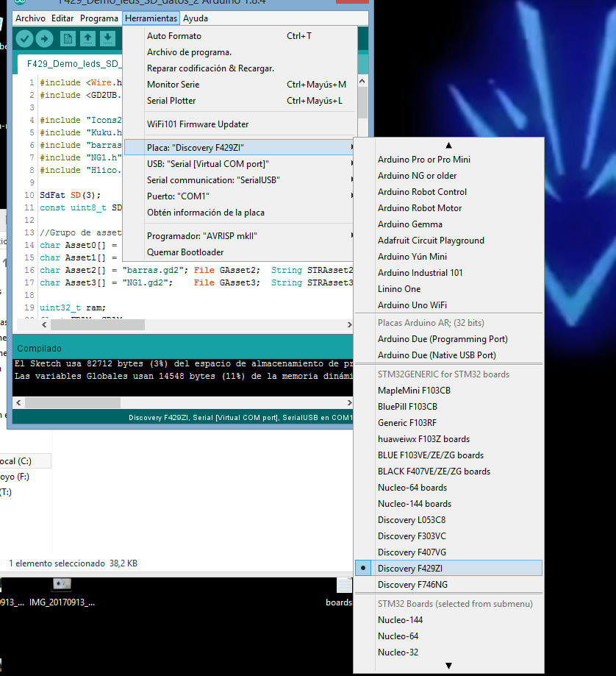Select BLACK F407VE/ZE/ZG boards

pos(448,472)
